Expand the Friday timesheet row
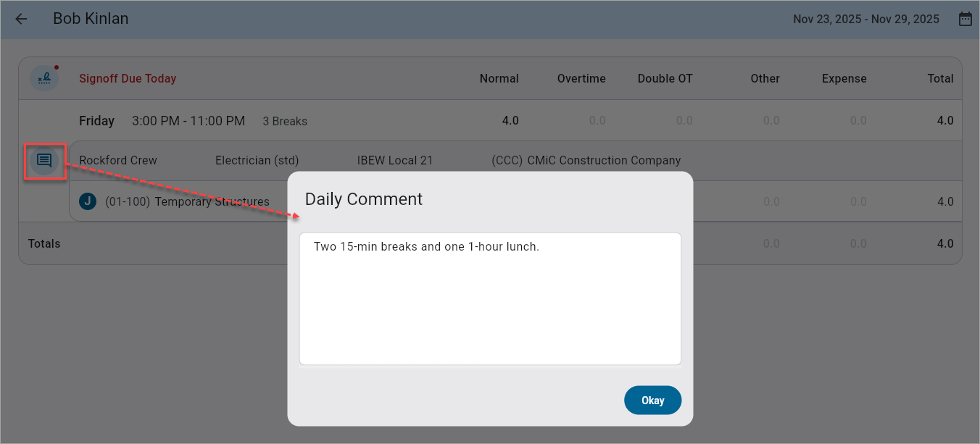This screenshot has height=444, width=980. pyautogui.click(x=96, y=120)
